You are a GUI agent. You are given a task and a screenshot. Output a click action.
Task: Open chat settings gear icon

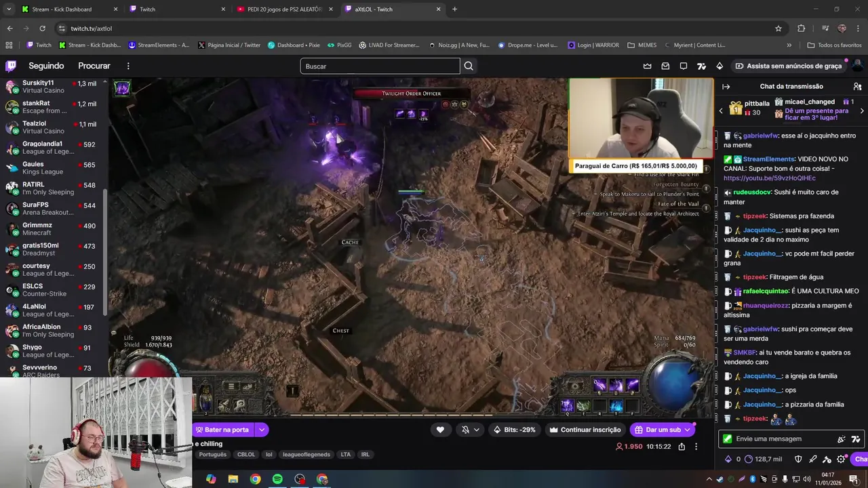click(842, 459)
